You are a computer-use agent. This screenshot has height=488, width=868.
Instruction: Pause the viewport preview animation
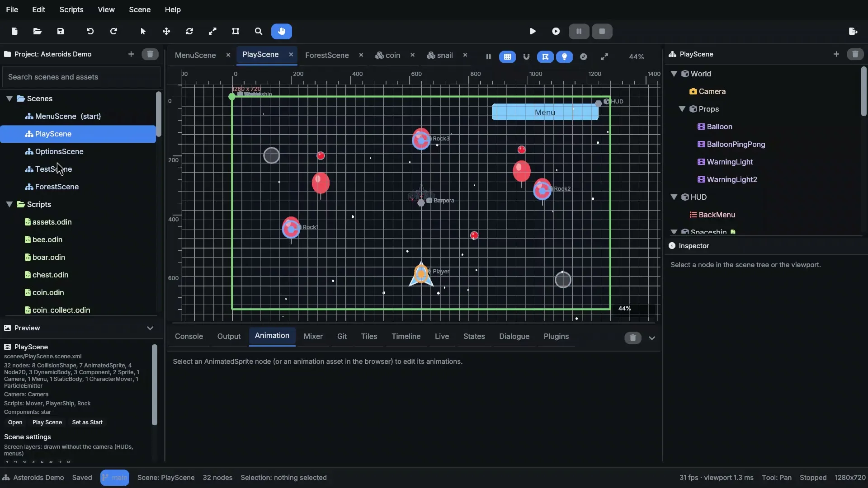coord(488,56)
